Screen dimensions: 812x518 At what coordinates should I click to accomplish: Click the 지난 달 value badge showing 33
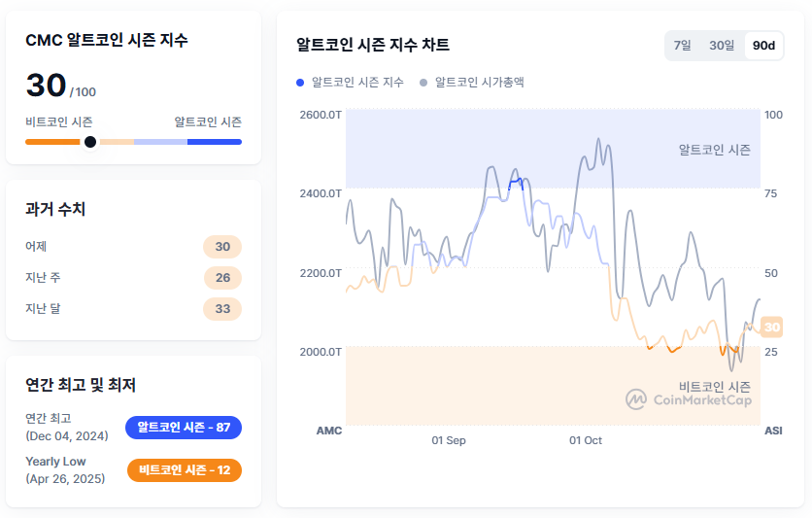222,309
